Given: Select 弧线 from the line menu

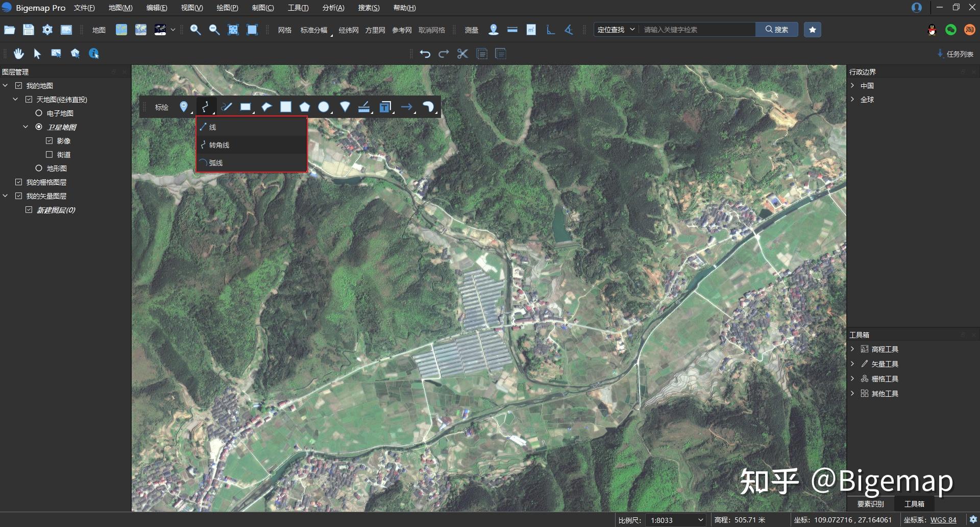Looking at the screenshot, I should click(216, 162).
